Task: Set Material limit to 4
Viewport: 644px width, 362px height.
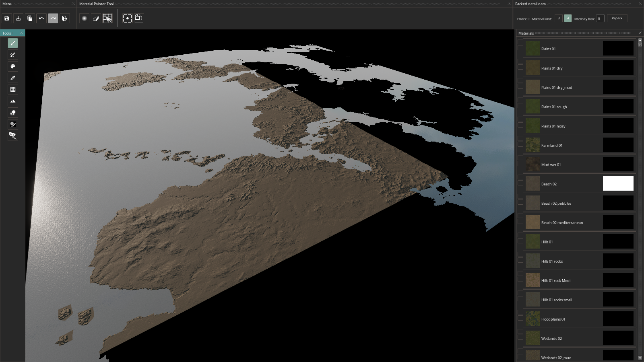Action: coord(568,18)
